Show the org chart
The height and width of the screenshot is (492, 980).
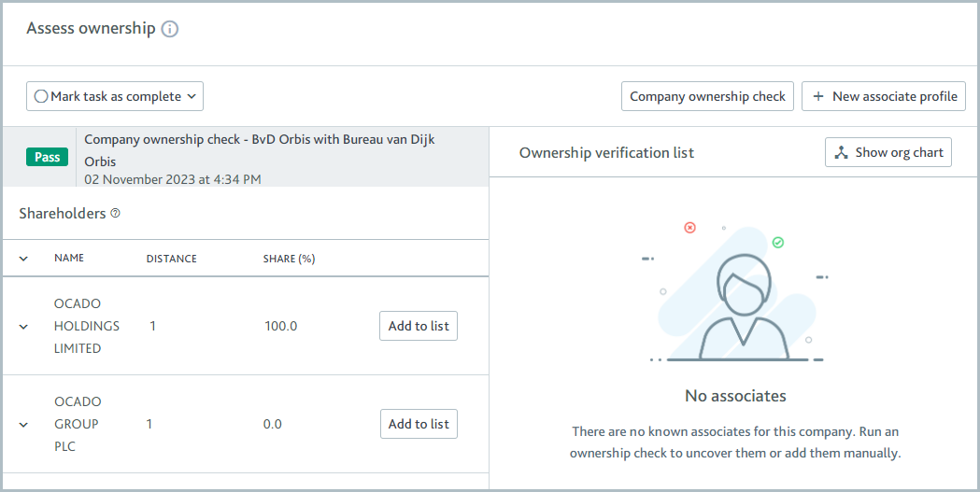point(888,152)
